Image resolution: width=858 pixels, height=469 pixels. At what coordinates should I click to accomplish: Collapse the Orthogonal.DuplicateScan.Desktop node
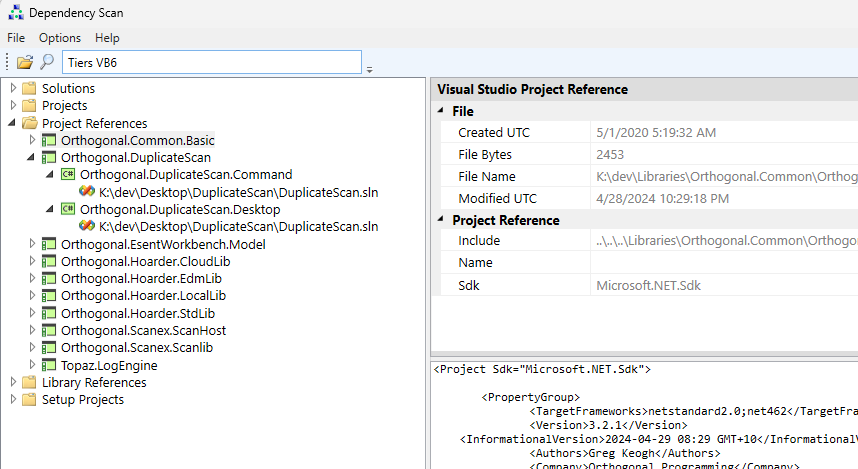point(50,209)
